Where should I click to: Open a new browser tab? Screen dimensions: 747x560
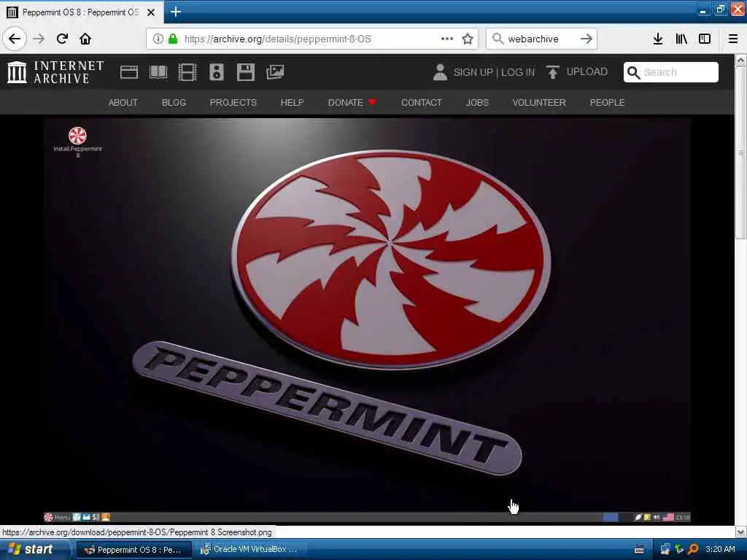175,12
